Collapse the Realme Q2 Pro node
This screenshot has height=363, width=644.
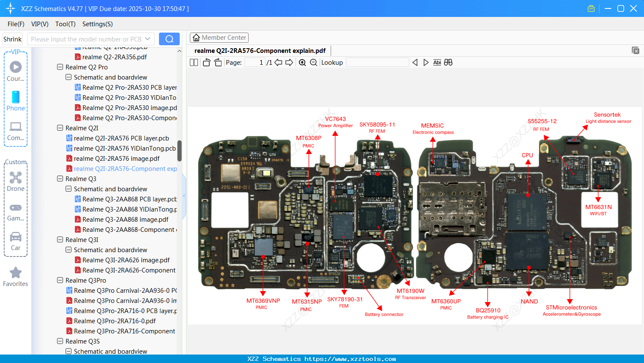click(x=60, y=67)
